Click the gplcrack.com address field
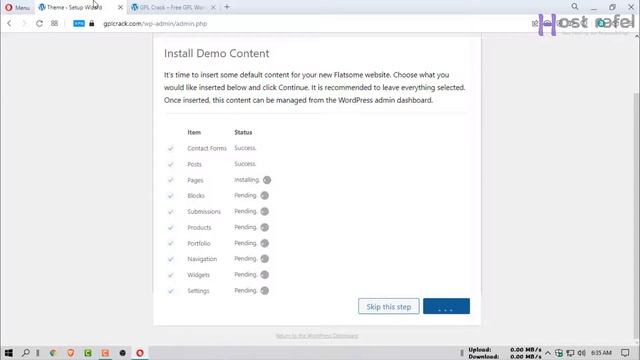Screen dimensions: 640x360 tap(155, 24)
